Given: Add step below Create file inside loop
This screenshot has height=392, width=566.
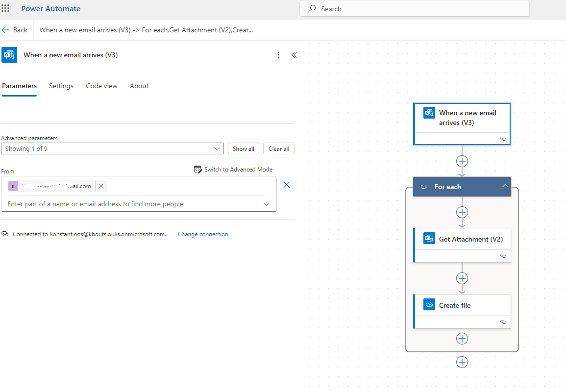Looking at the screenshot, I should click(x=462, y=339).
